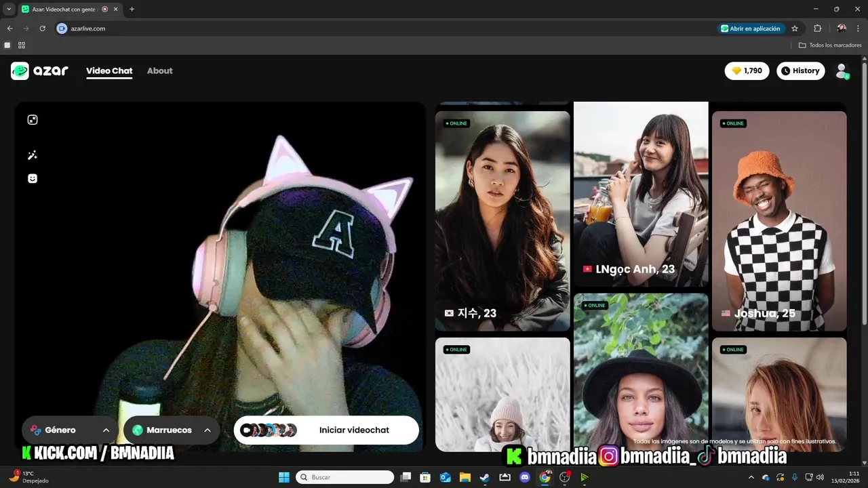Open the profile card with the black hat woman
The height and width of the screenshot is (488, 868).
click(x=641, y=372)
